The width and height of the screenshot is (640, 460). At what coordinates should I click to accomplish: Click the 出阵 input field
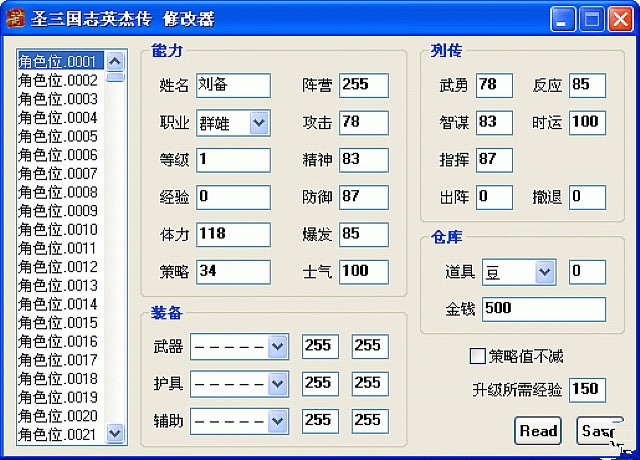[x=494, y=197]
